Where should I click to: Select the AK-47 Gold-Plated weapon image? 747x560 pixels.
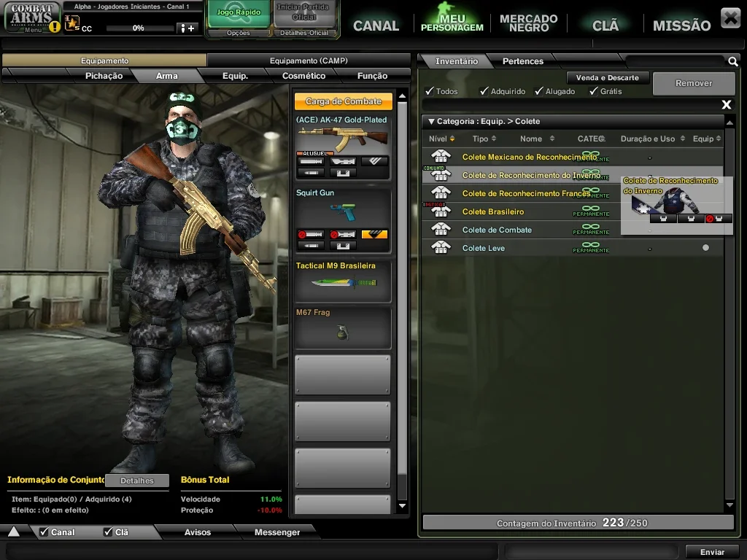tap(343, 139)
